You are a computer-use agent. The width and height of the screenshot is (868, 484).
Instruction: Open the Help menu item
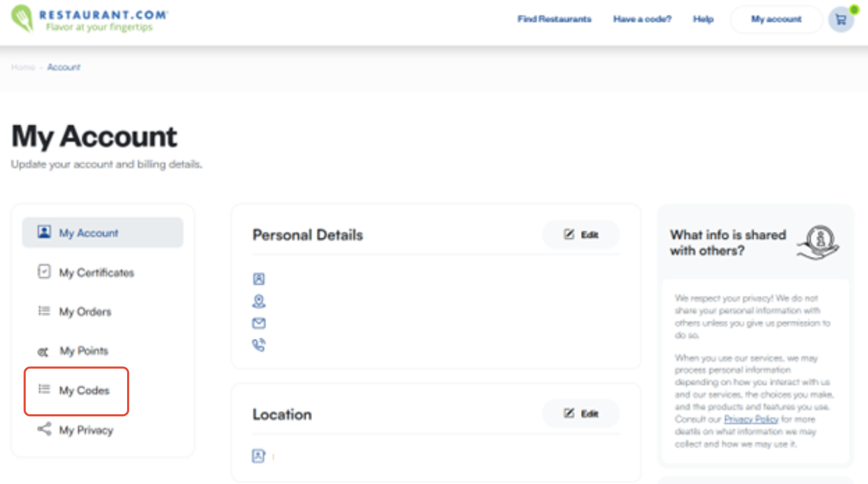tap(703, 19)
